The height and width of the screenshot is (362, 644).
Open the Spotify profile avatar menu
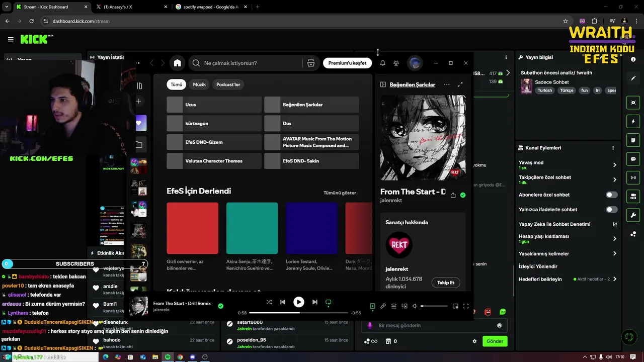tap(415, 63)
